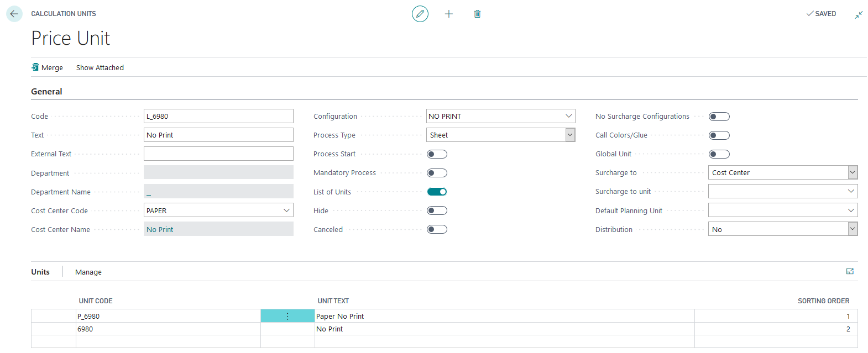Viewport: 868px width, 353px height.
Task: Expand Surcharge to unit dropdown
Action: [x=851, y=191]
